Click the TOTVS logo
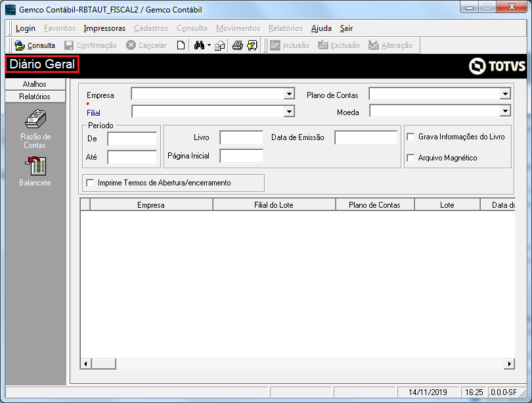Viewport: 532px width, 403px height. tap(497, 66)
